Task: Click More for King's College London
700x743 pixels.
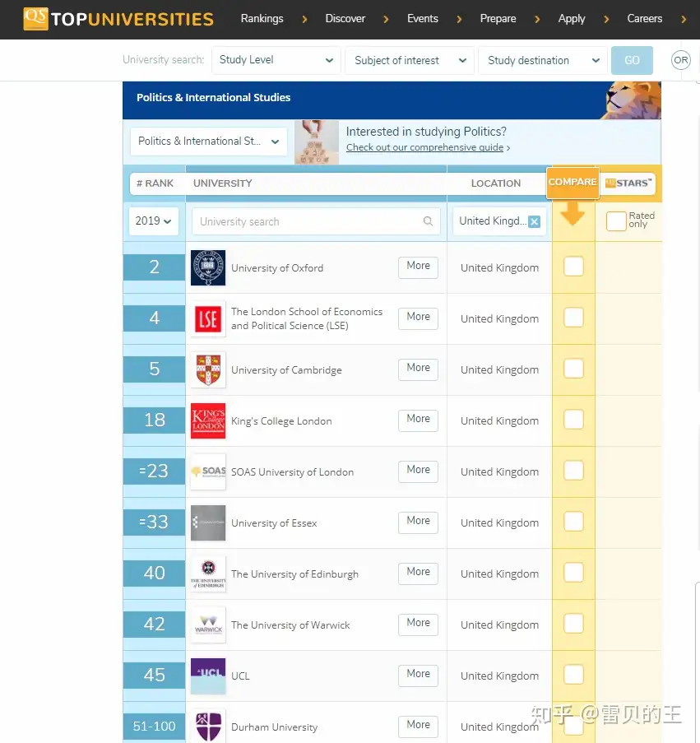Action: 418,420
